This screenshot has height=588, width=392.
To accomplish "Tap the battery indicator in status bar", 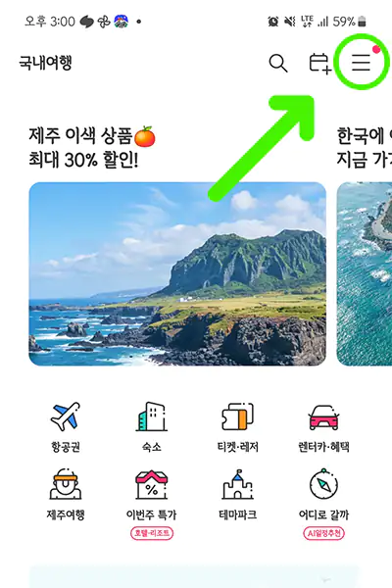I will click(362, 22).
